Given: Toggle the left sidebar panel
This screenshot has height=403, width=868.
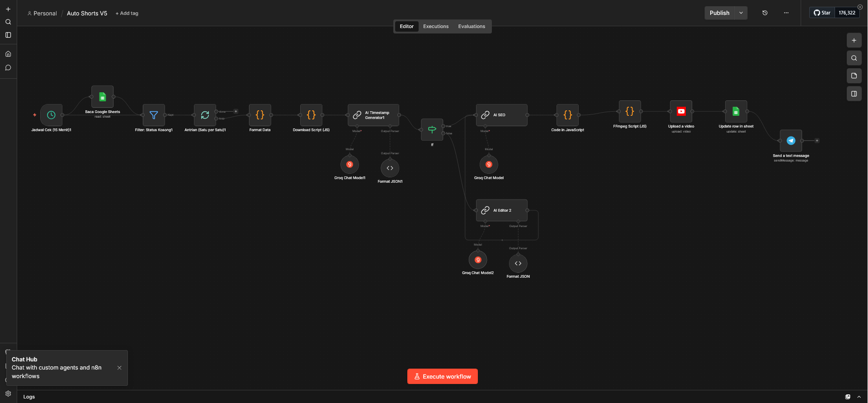Looking at the screenshot, I should tap(8, 35).
